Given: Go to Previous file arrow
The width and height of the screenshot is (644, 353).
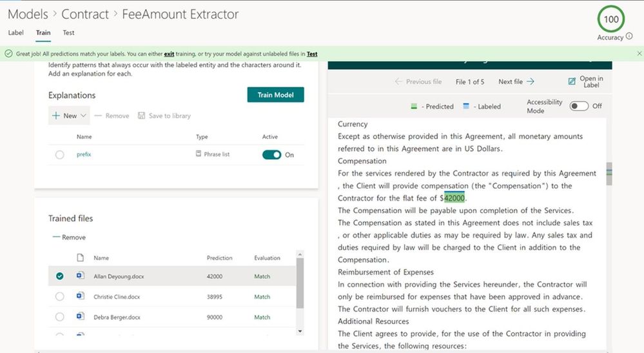Looking at the screenshot, I should [x=398, y=81].
